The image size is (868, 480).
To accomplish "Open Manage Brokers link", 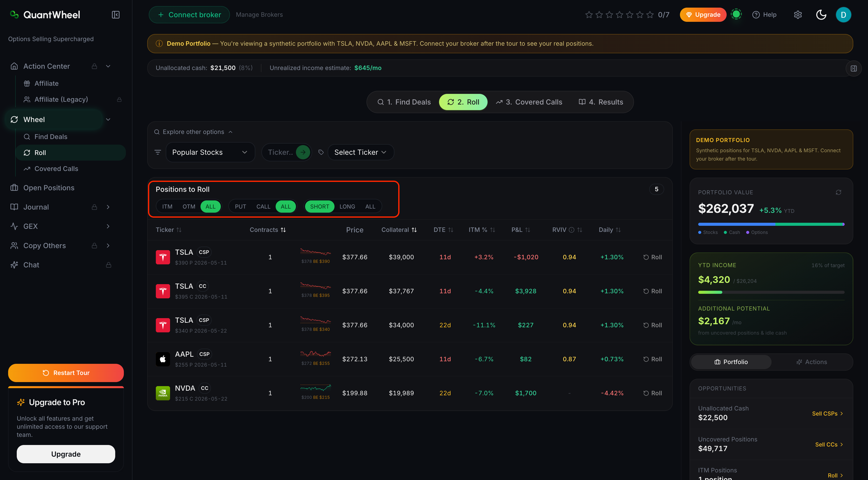I will pos(259,15).
